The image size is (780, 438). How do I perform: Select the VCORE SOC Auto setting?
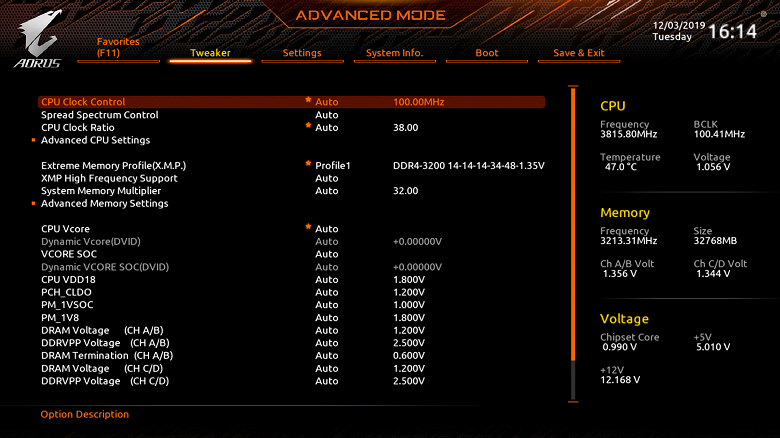(x=327, y=254)
